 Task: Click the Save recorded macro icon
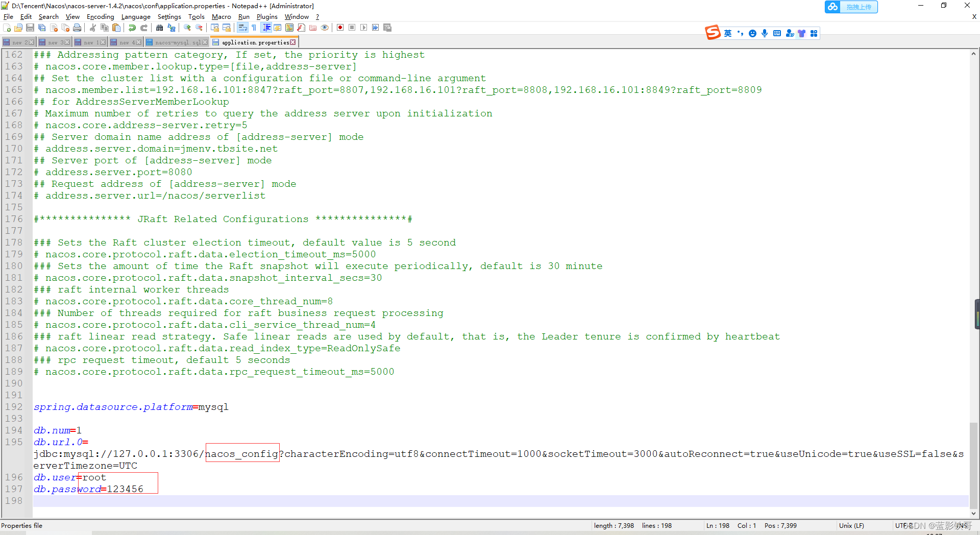387,28
